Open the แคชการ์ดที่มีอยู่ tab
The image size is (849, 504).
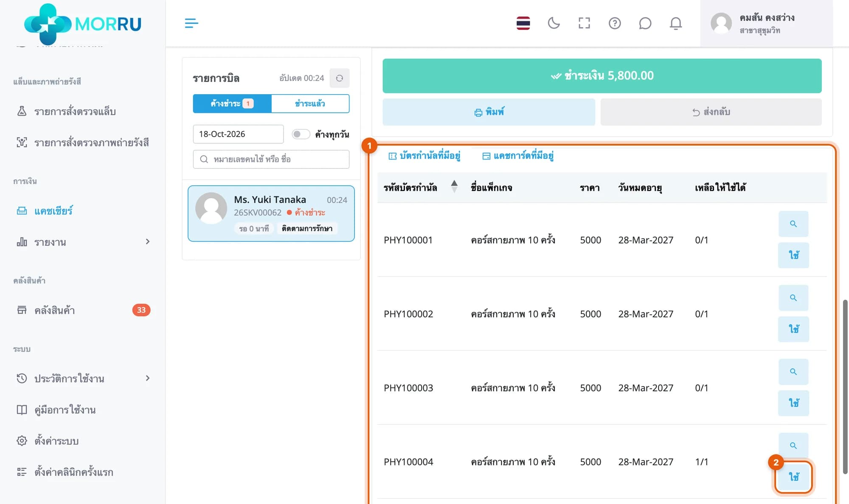[518, 156]
